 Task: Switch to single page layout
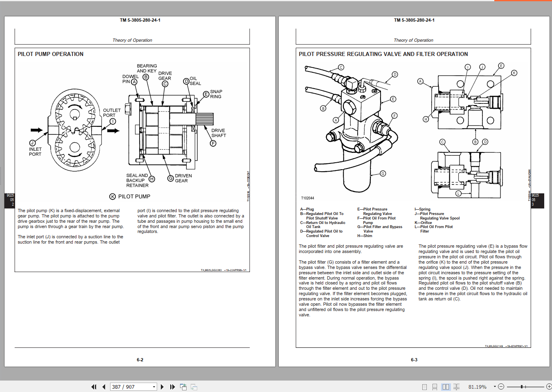424,387
